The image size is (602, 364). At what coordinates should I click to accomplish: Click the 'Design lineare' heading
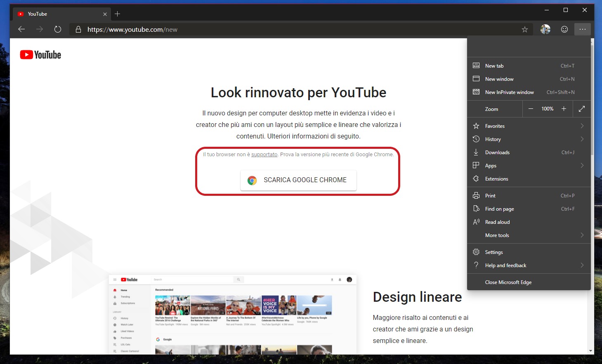coord(417,297)
